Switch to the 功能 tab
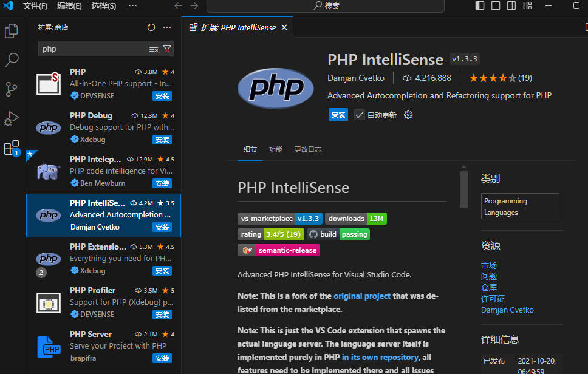Viewport: 588px width, 374px height. pos(276,149)
